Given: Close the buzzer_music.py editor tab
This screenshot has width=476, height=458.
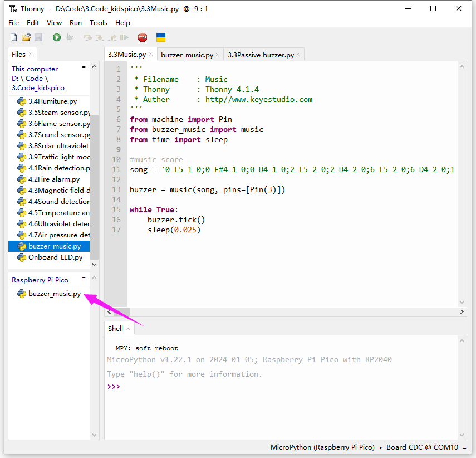Looking at the screenshot, I should tap(217, 55).
